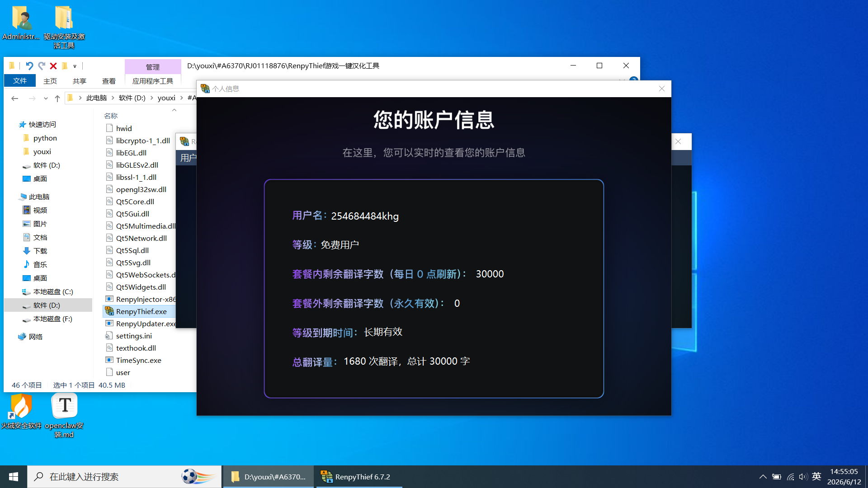Open the taskbar clock and date
Screen dimensions: 868x488
pyautogui.click(x=844, y=477)
